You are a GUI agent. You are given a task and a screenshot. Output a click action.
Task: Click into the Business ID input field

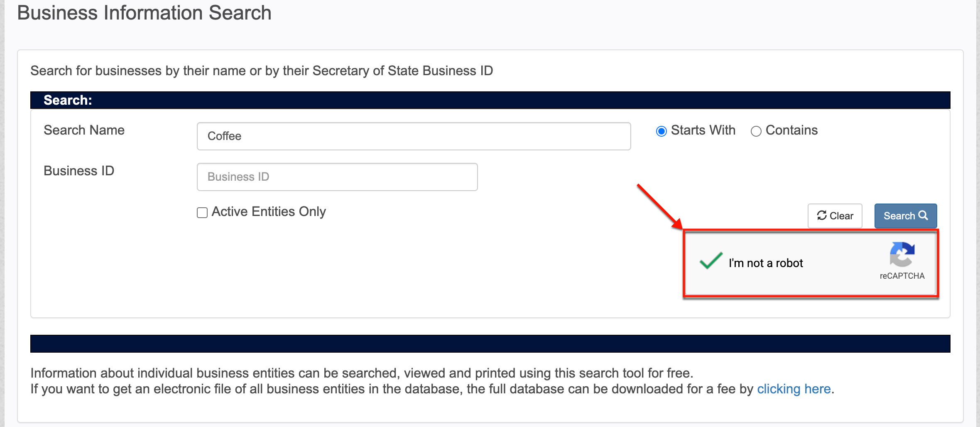coord(337,177)
